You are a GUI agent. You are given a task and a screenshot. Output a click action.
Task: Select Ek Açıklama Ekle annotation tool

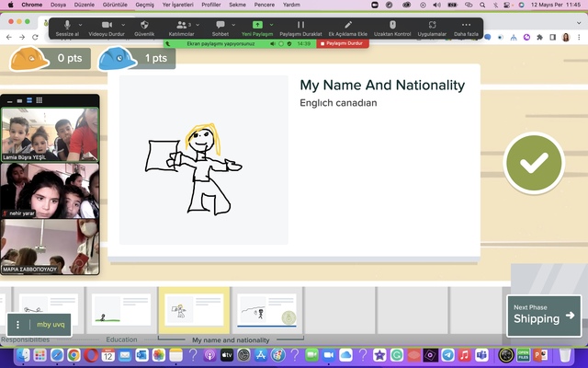(x=347, y=27)
